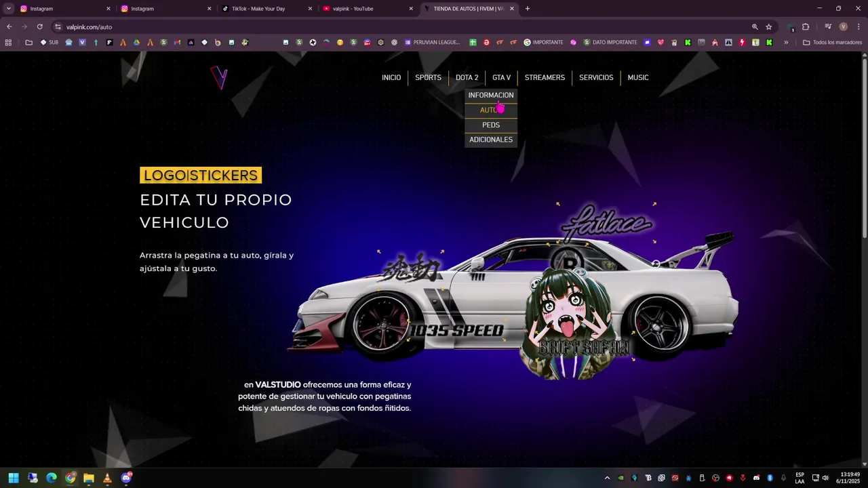868x488 pixels.
Task: Open the apps grid in bookmarks bar
Action: [x=8, y=42]
